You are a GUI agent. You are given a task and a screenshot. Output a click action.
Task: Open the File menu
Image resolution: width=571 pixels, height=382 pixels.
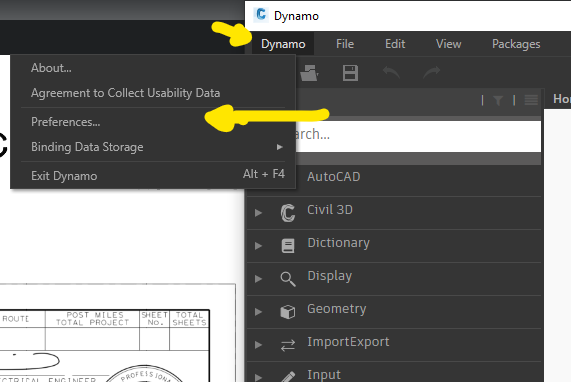345,44
